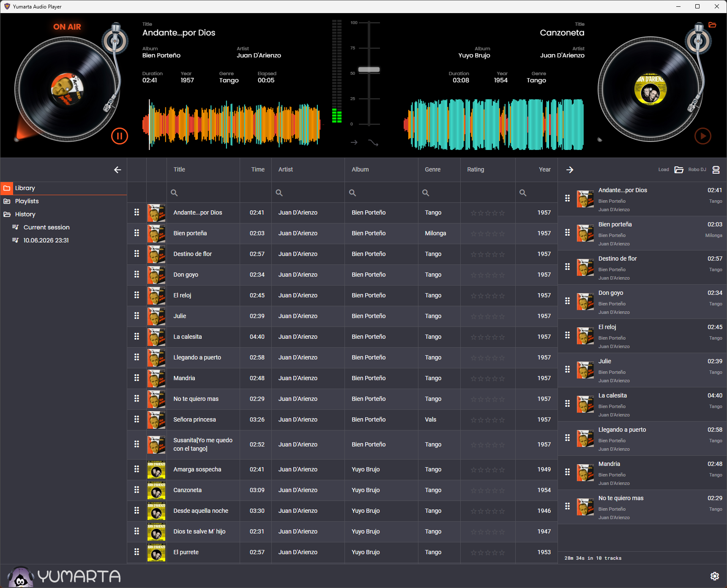Click the curved crossfade transition icon
727x588 pixels.
click(373, 142)
